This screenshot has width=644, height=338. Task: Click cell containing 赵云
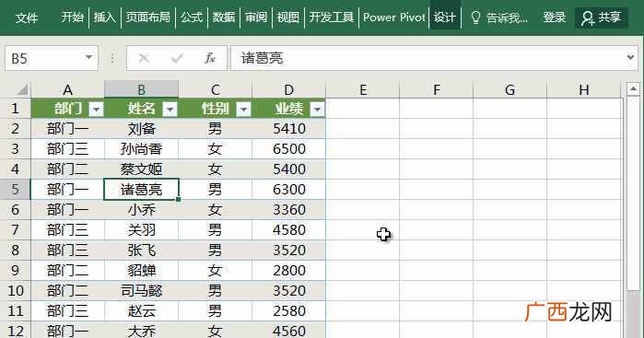pyautogui.click(x=141, y=311)
